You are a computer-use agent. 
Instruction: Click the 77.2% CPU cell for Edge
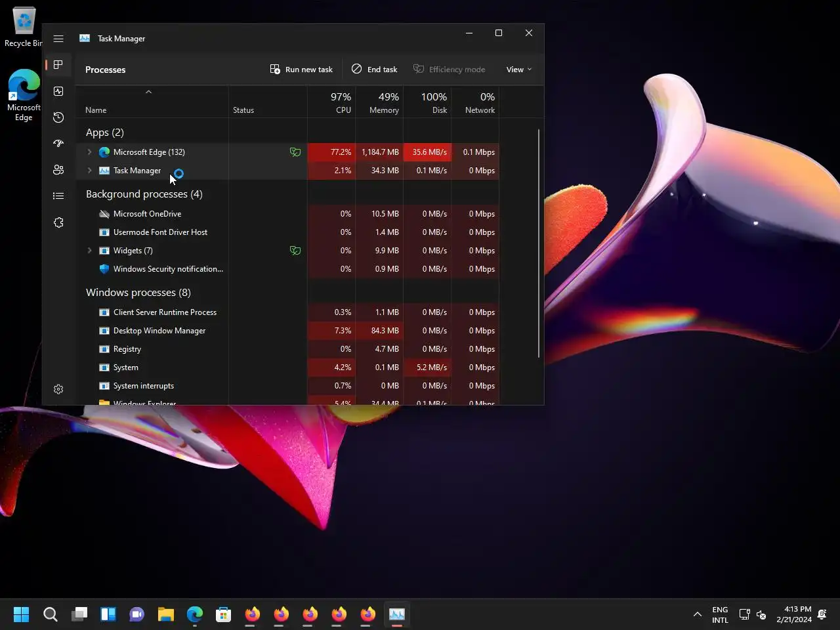[x=331, y=152]
